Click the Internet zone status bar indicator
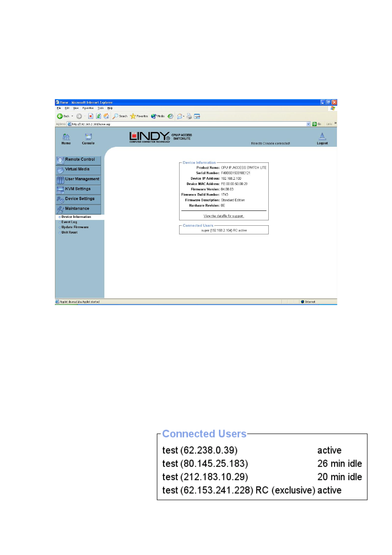Screen dimensions: 392x555 pyautogui.click(x=308, y=302)
